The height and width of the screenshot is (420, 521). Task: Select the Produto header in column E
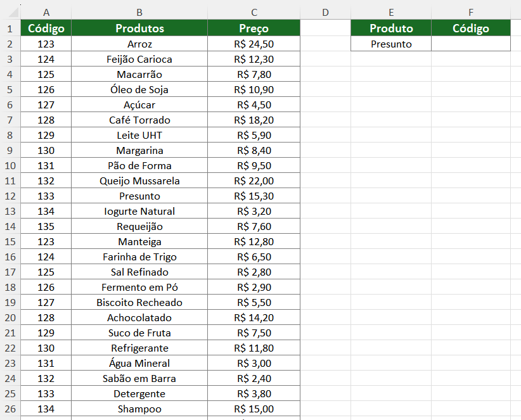point(391,29)
